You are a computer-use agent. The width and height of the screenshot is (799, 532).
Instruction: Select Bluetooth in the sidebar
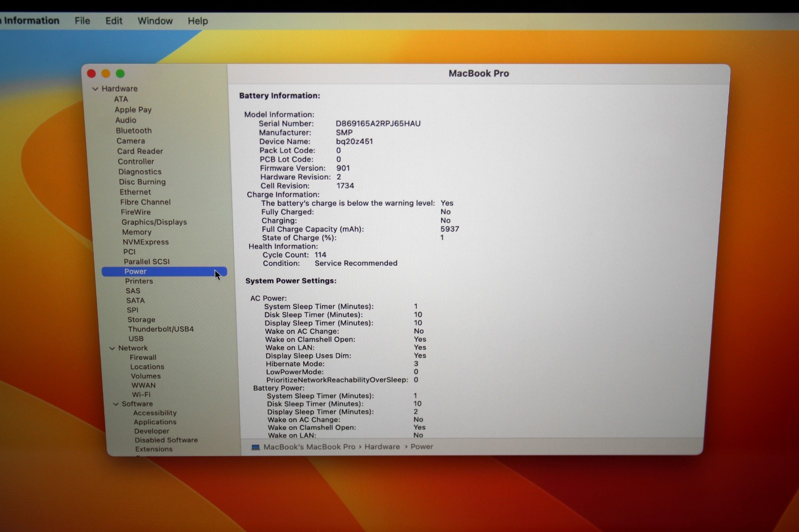point(134,131)
